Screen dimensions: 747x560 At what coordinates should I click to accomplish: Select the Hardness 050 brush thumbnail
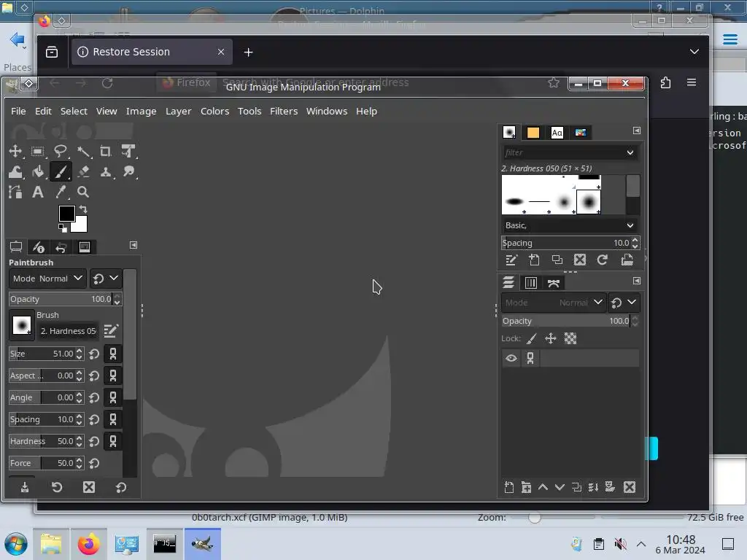[589, 202]
